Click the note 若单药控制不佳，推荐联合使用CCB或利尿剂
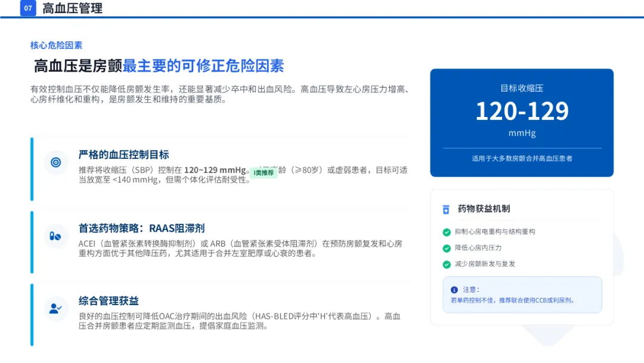 (x=512, y=300)
